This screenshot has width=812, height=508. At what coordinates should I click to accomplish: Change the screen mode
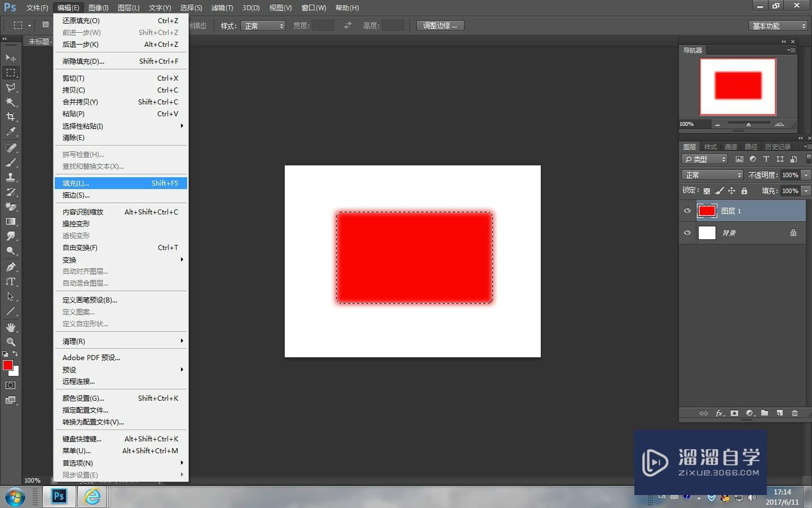11,401
